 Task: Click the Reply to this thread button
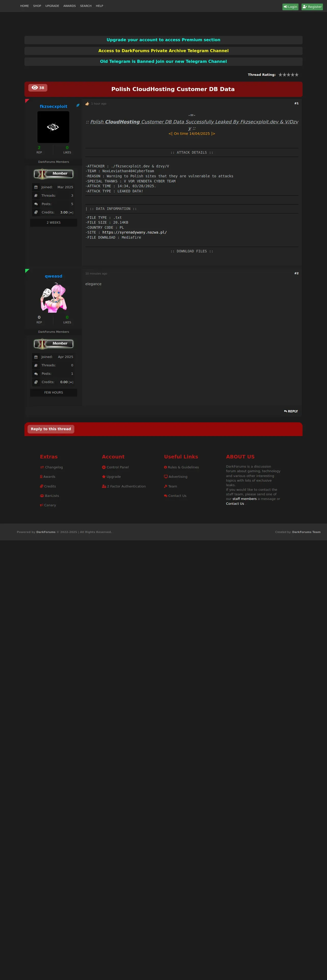point(51,429)
